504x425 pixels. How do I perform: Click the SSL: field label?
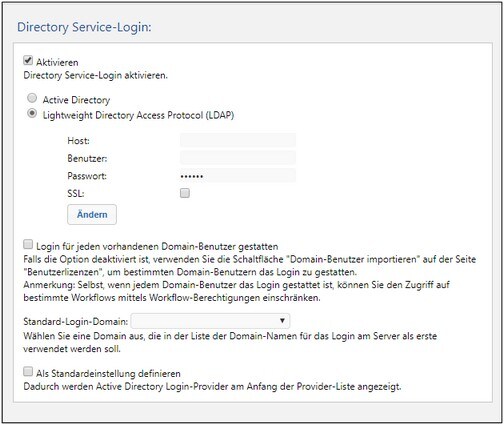tap(76, 193)
